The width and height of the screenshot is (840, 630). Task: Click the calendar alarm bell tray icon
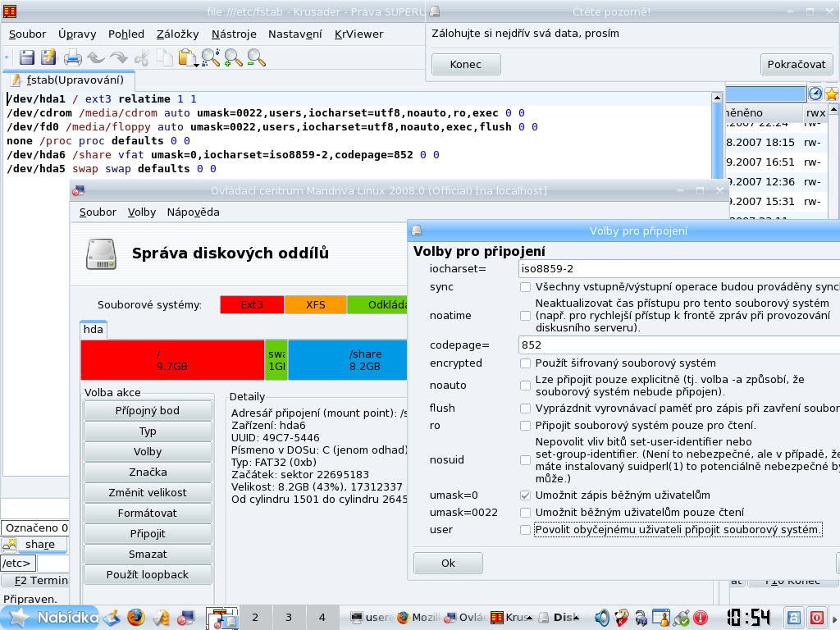pyautogui.click(x=661, y=618)
